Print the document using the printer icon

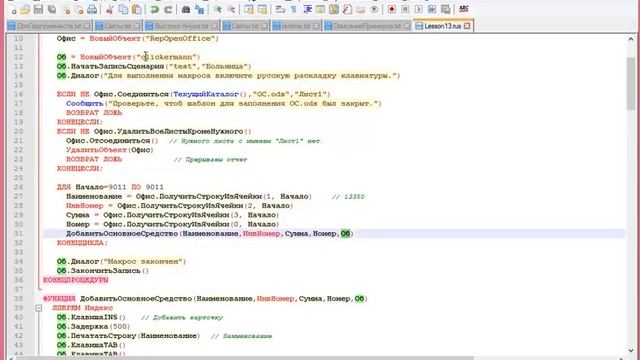tap(92, 9)
